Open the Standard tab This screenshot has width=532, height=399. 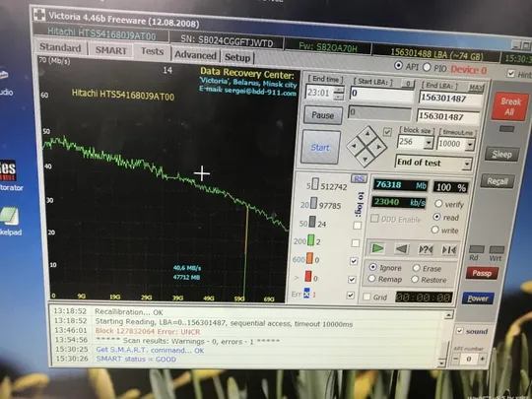pyautogui.click(x=60, y=48)
